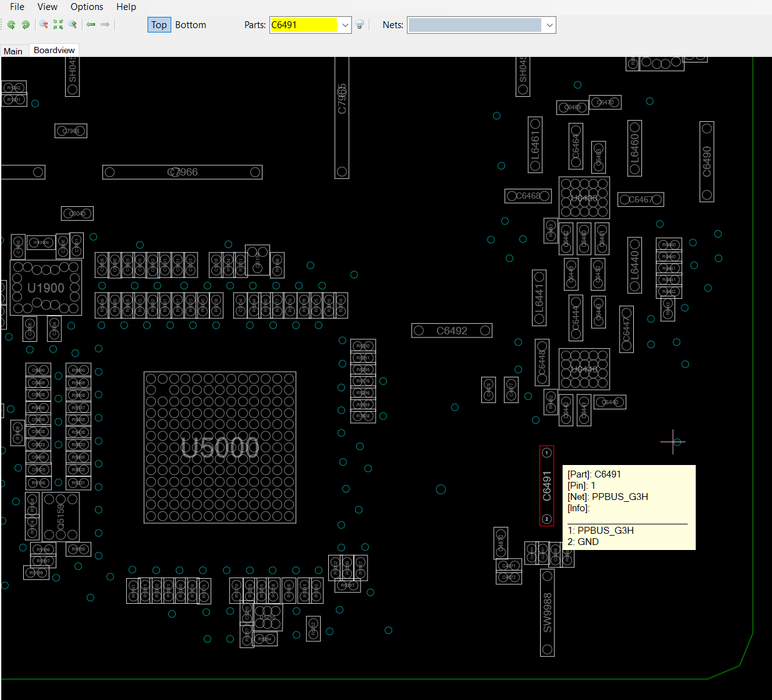Switch to the Main tab
Screen dimensions: 772x700
pyautogui.click(x=13, y=51)
